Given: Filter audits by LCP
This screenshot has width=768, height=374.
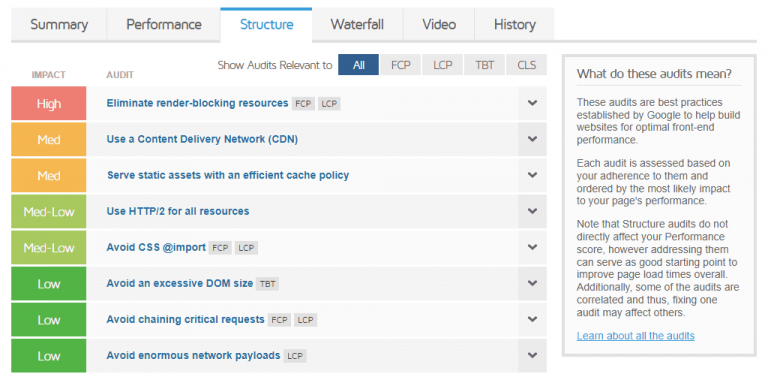Looking at the screenshot, I should click(442, 65).
